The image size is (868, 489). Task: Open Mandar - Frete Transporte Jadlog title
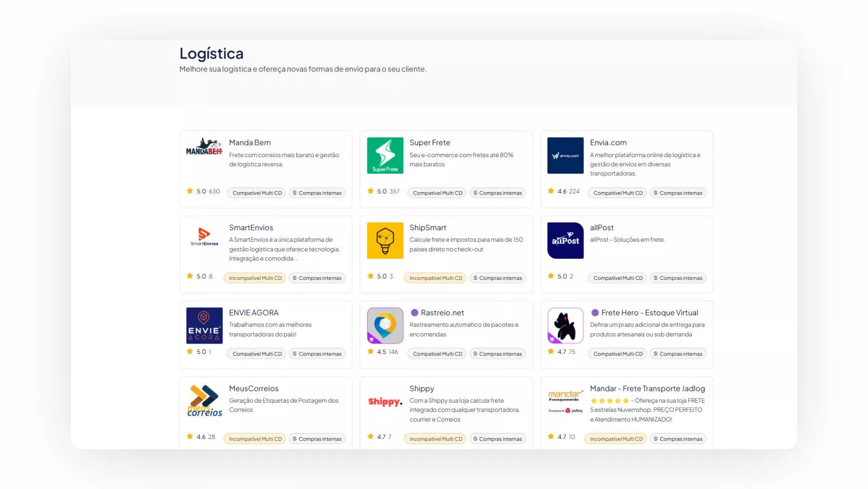(648, 389)
